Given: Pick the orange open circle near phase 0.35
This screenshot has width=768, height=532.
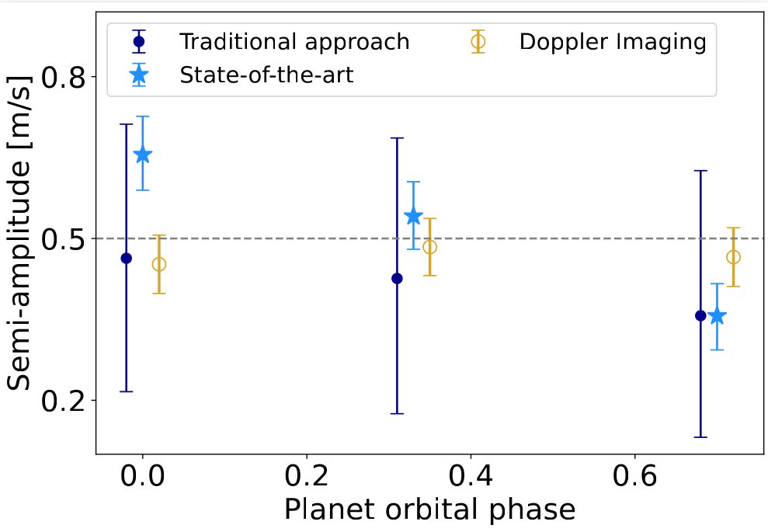Looking at the screenshot, I should pyautogui.click(x=429, y=247).
